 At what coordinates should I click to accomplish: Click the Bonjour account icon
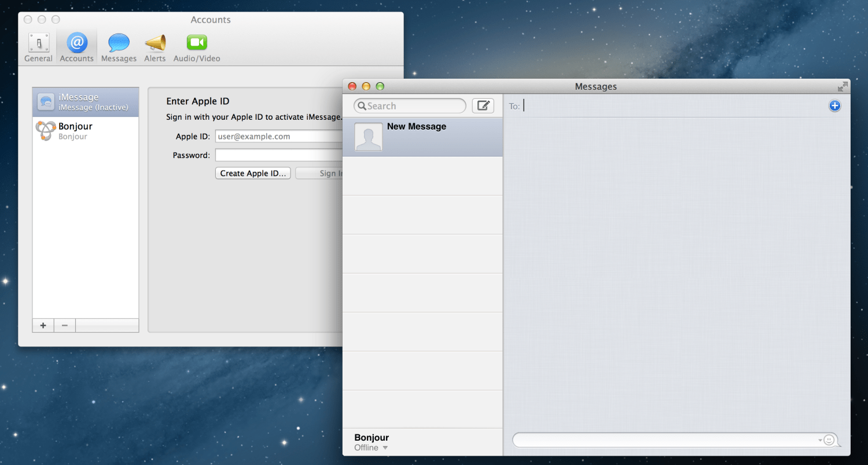pos(46,131)
